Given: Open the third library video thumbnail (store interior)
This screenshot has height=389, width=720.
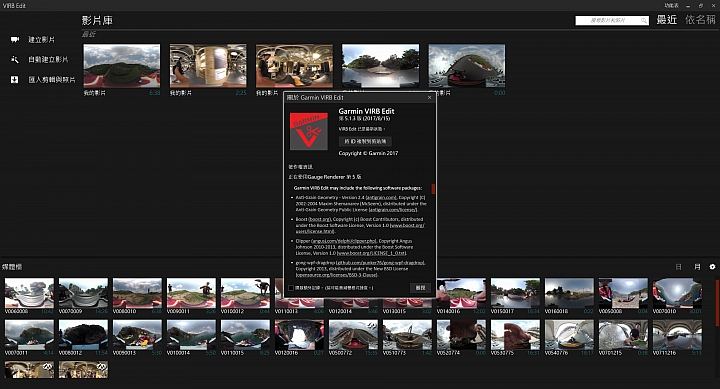Looking at the screenshot, I should click(x=294, y=66).
